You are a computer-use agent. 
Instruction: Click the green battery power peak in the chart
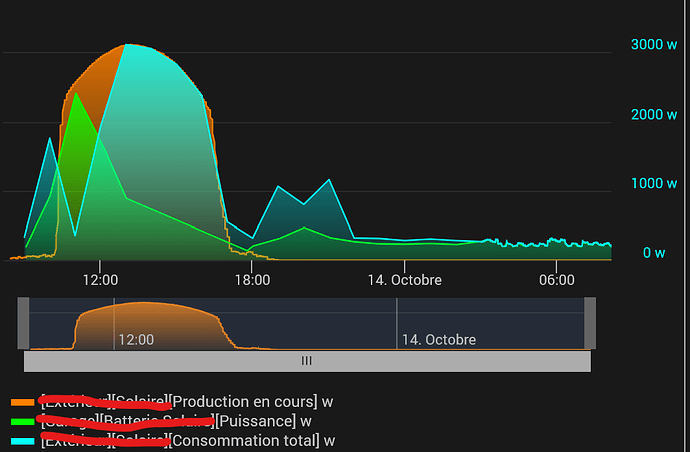[76, 93]
